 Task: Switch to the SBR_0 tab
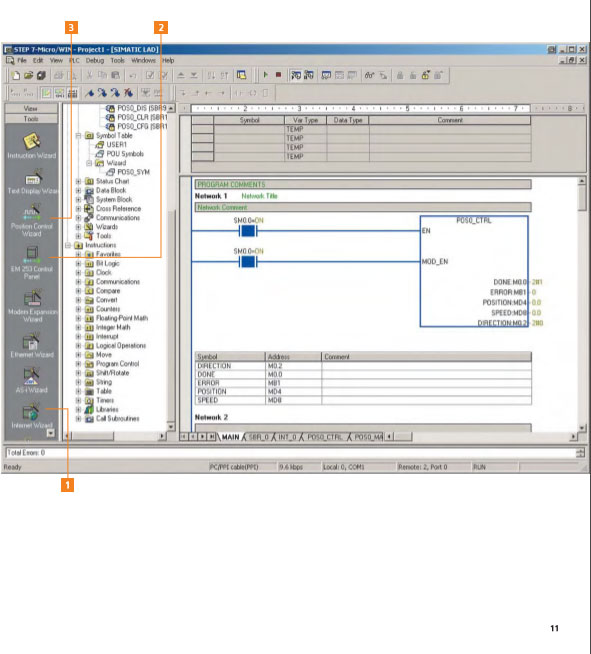tap(258, 437)
